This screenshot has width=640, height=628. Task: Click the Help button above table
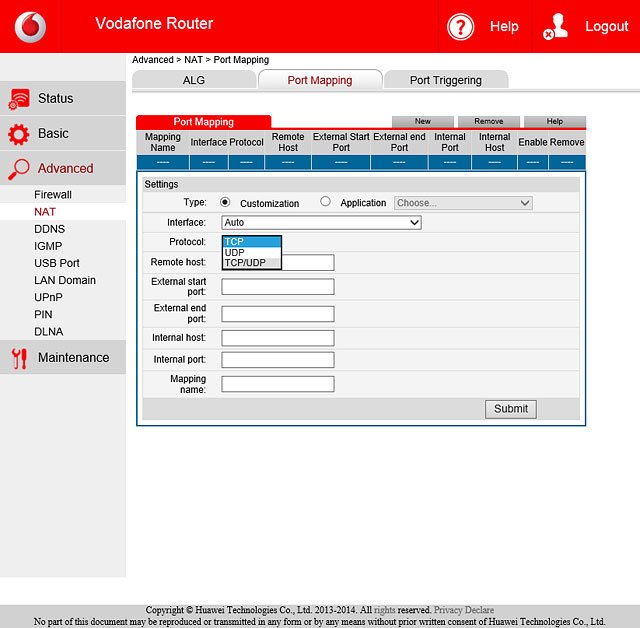[x=555, y=121]
